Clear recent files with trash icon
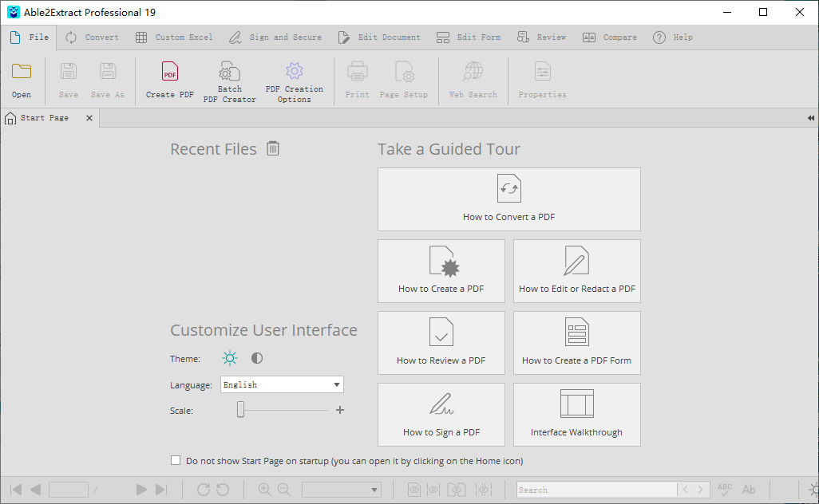819x504 pixels. (273, 148)
